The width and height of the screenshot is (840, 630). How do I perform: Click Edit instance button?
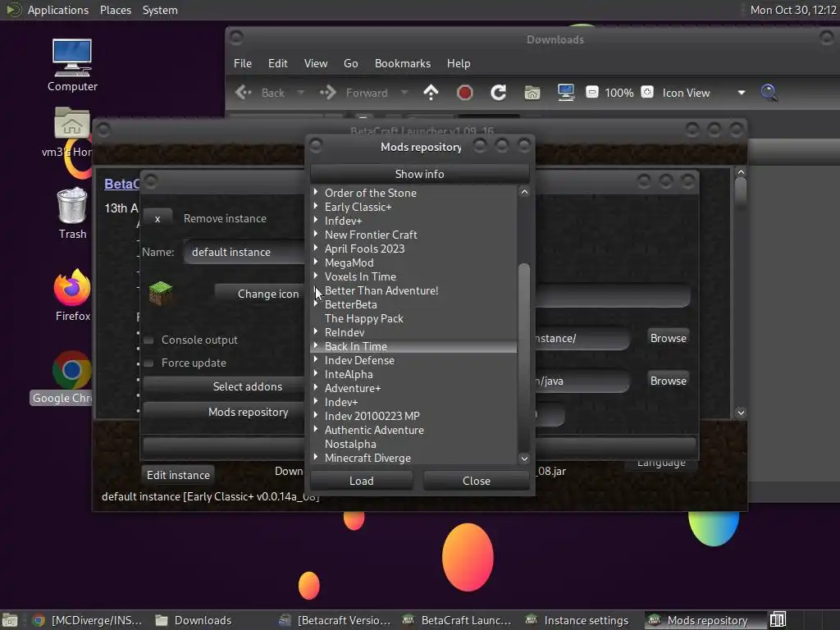pyautogui.click(x=178, y=475)
